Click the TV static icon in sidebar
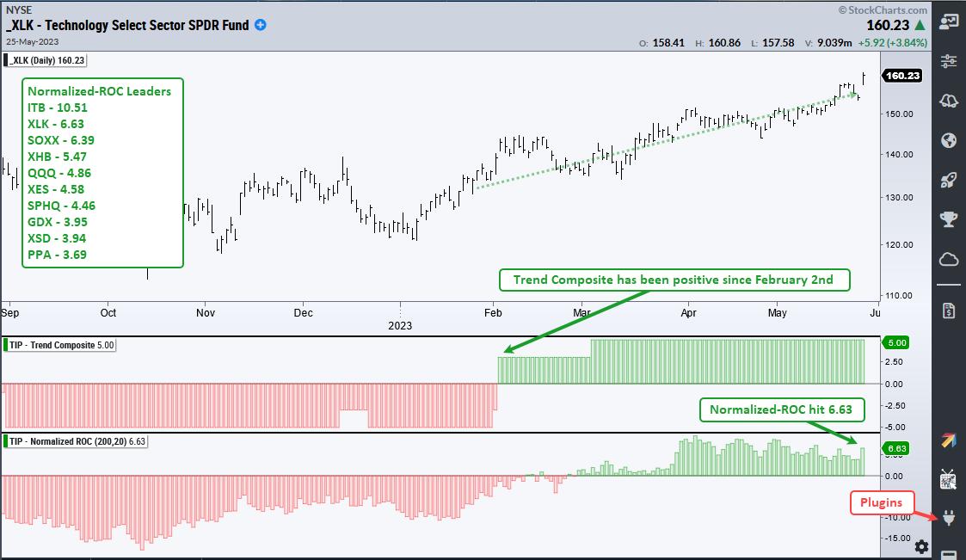The width and height of the screenshot is (966, 560). [x=949, y=479]
